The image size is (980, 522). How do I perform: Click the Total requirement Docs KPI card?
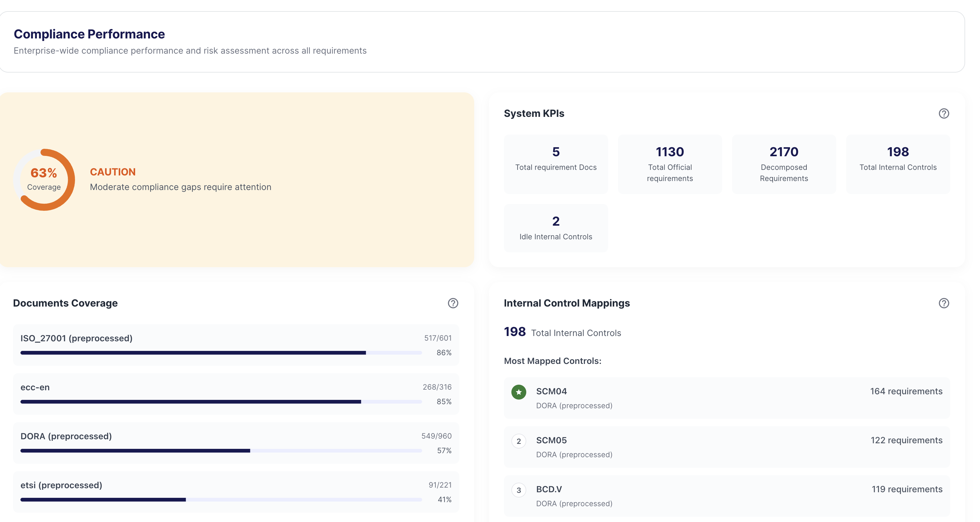[x=556, y=164]
